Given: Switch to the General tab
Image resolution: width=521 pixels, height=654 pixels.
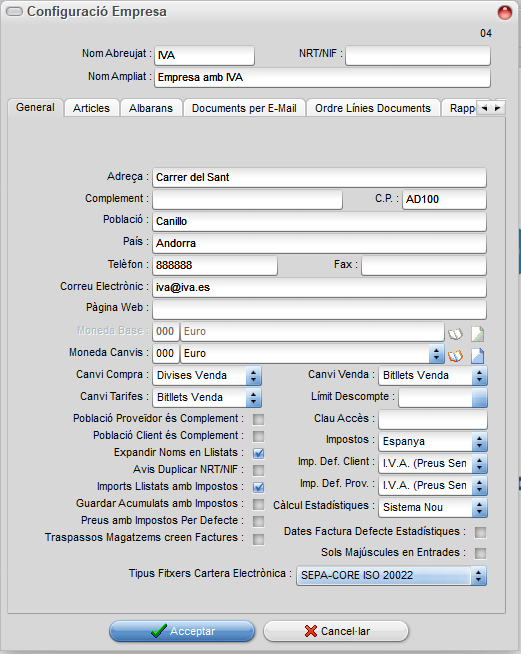Looking at the screenshot, I should [35, 108].
